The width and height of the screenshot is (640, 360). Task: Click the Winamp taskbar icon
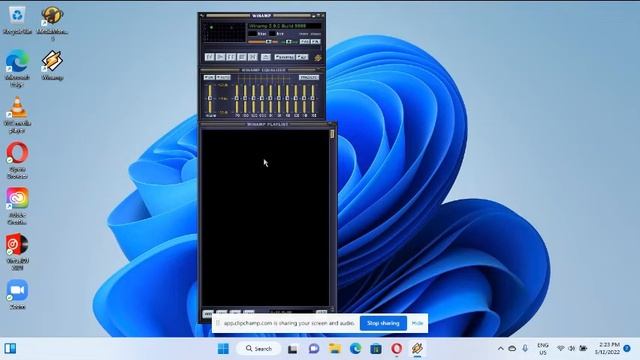point(417,349)
